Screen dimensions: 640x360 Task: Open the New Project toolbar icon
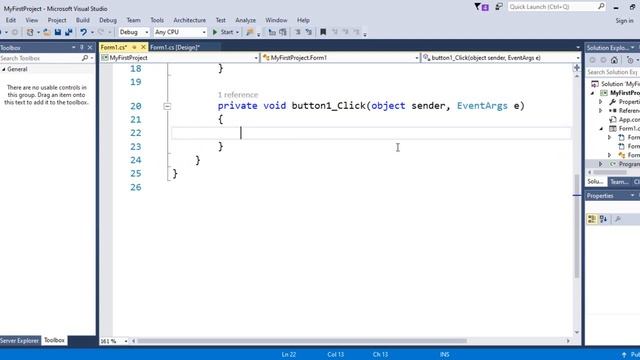(x=30, y=32)
